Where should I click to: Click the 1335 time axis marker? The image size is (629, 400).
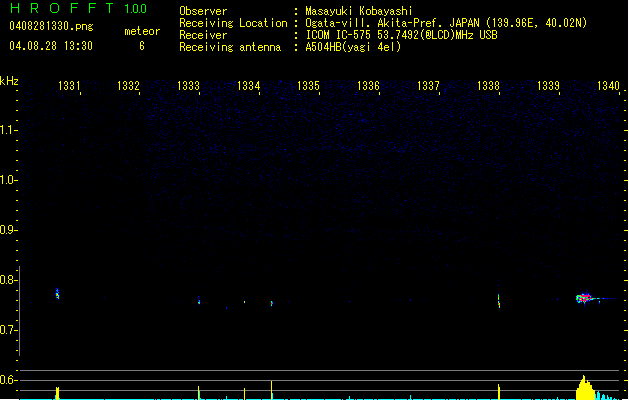308,85
